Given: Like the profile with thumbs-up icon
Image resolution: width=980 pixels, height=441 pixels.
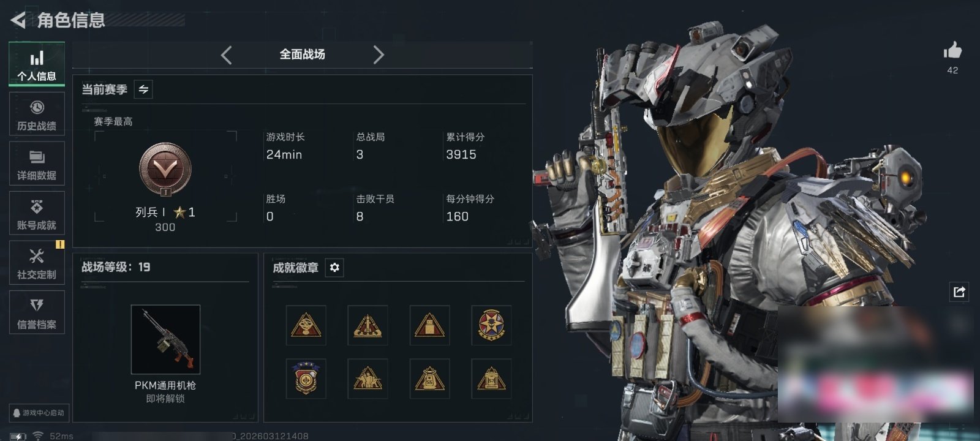Looking at the screenshot, I should (x=952, y=50).
